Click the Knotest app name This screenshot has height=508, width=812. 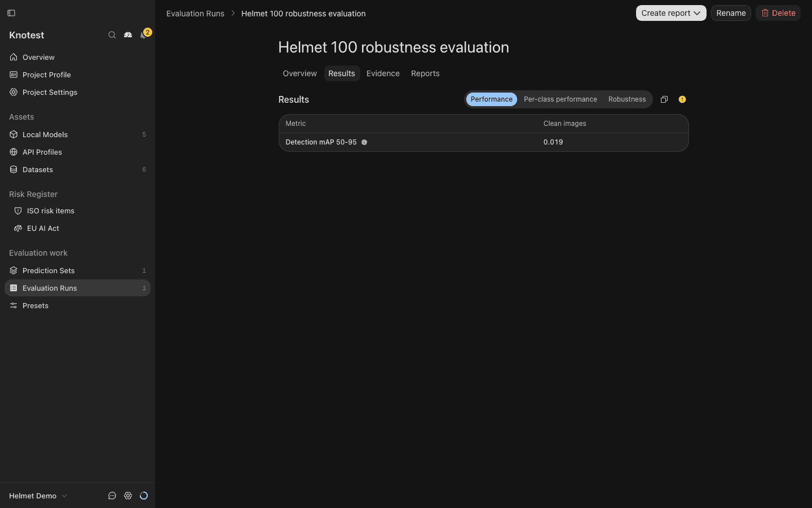click(27, 35)
